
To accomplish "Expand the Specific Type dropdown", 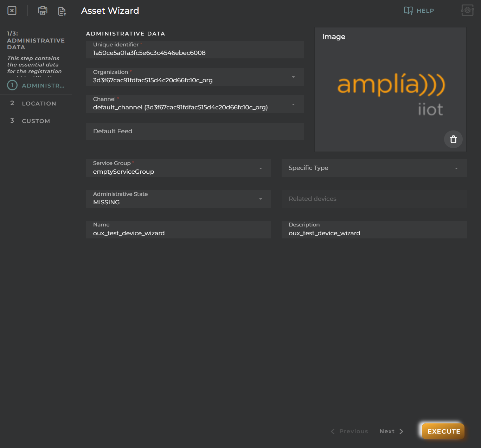I will tap(456, 168).
